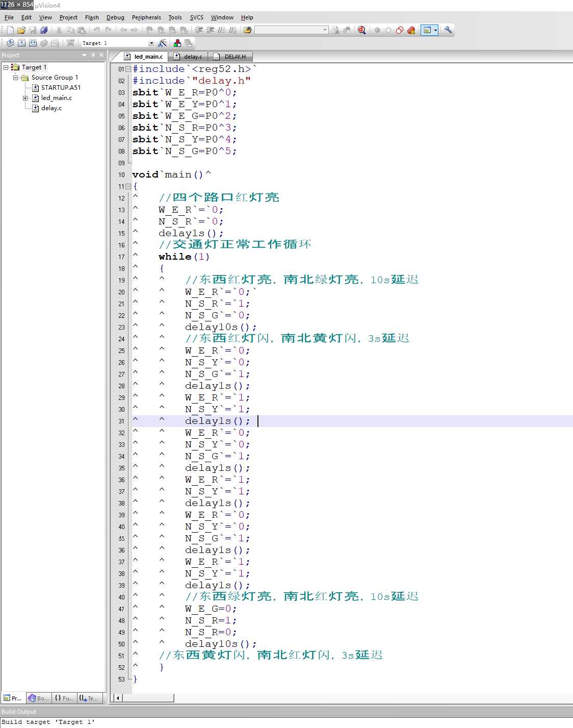Switch to the Templates bottom tab
The image size is (573, 728).
(x=89, y=698)
